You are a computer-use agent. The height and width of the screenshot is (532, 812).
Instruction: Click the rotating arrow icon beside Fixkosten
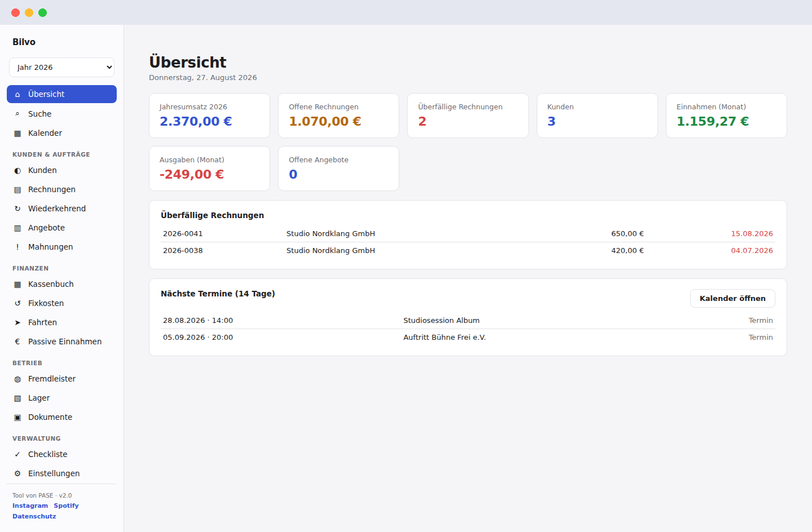[17, 304]
